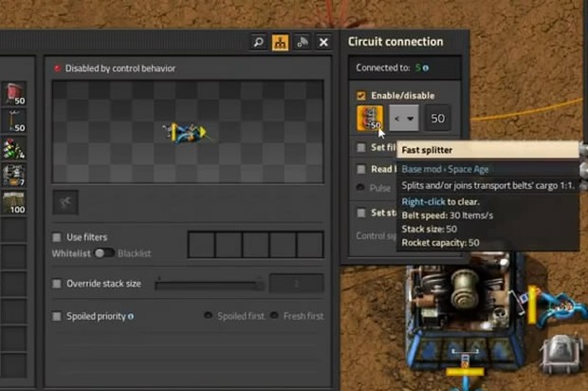
Task: Select the Spoiled first radio button
Action: (x=208, y=315)
